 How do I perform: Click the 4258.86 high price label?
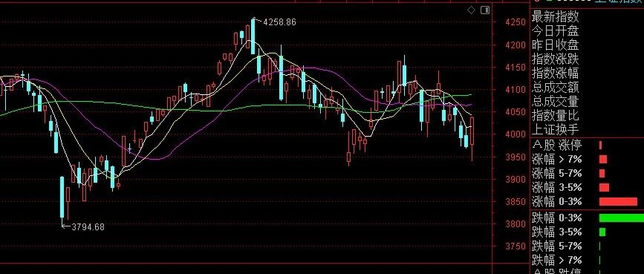[x=279, y=22]
